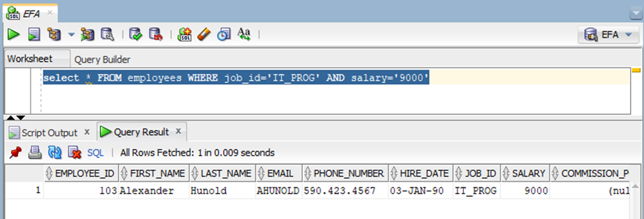This screenshot has width=644, height=219.
Task: Sort by the HIRE_DATE column header
Action: point(421,173)
